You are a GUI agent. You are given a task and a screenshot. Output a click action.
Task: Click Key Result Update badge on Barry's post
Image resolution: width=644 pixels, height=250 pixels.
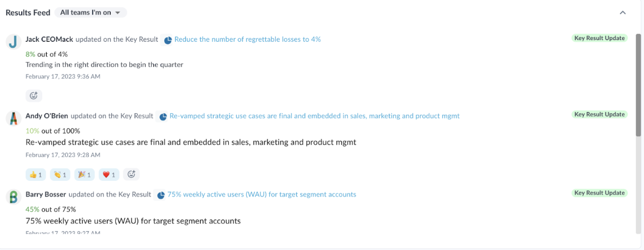[600, 193]
